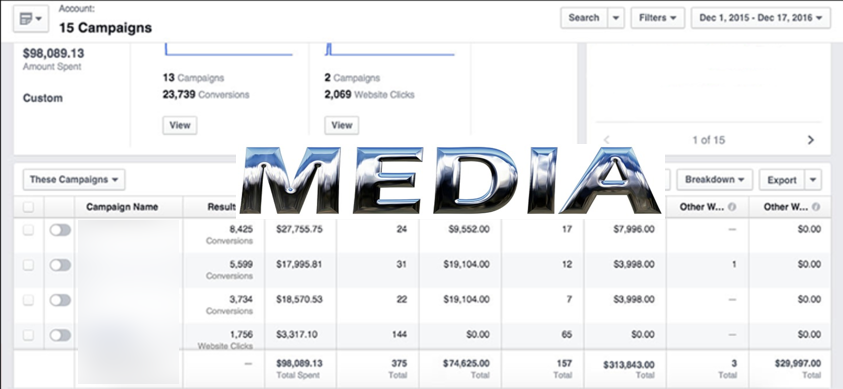Click the next page arrow beside 1 of 15
The height and width of the screenshot is (389, 843).
coord(811,140)
